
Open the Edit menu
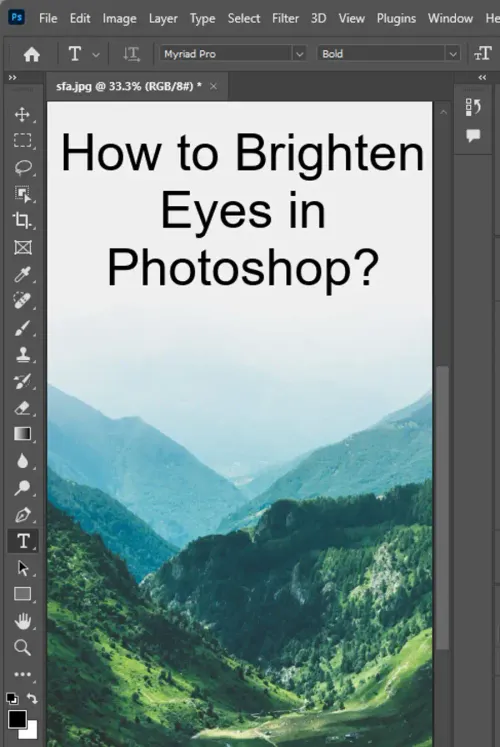point(80,19)
